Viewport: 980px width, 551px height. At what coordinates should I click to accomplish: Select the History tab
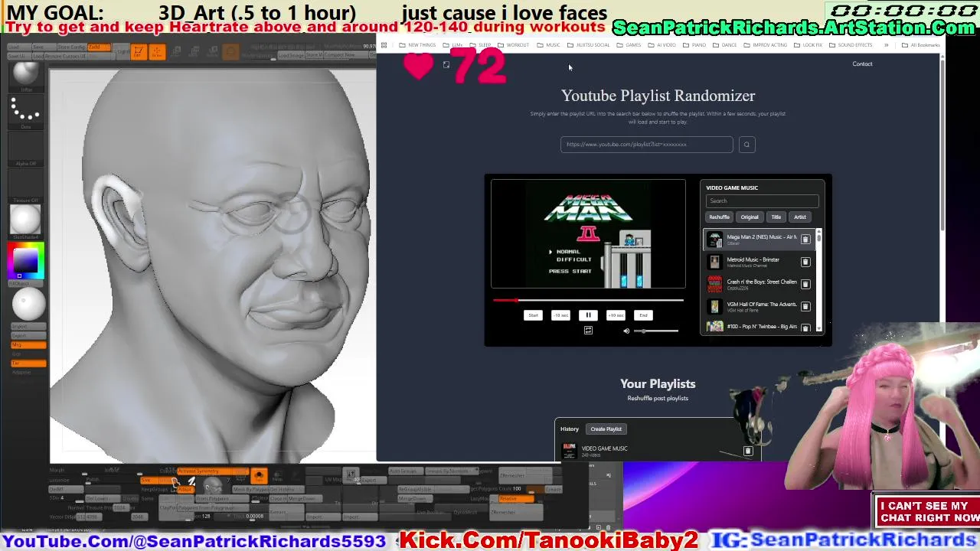pos(569,429)
